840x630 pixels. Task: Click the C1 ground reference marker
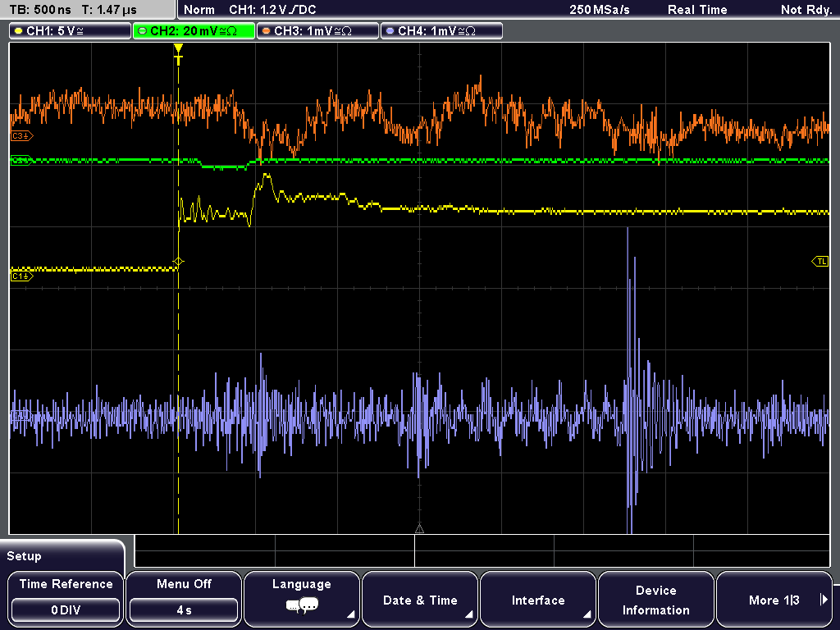point(21,276)
